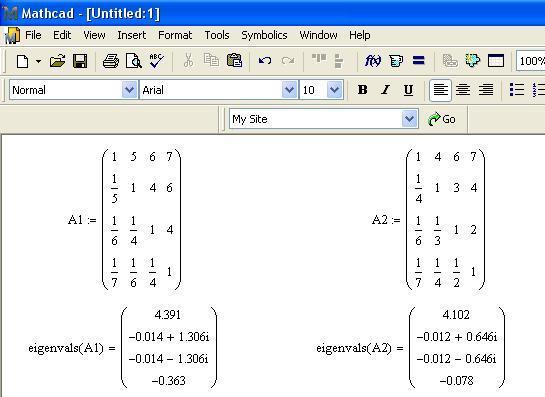Open the Edit menu
This screenshot has height=397, width=545.
click(x=62, y=35)
